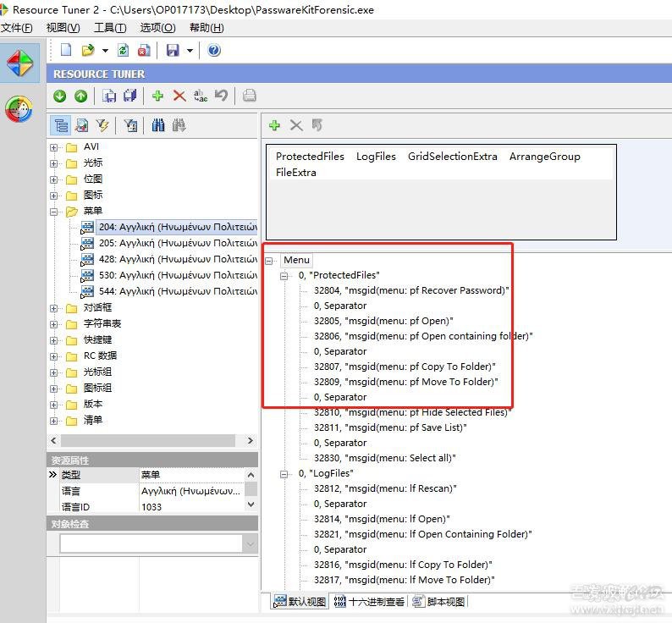Click the green down arrow move icon
Screen dimensions: 672x623
pyautogui.click(x=60, y=96)
